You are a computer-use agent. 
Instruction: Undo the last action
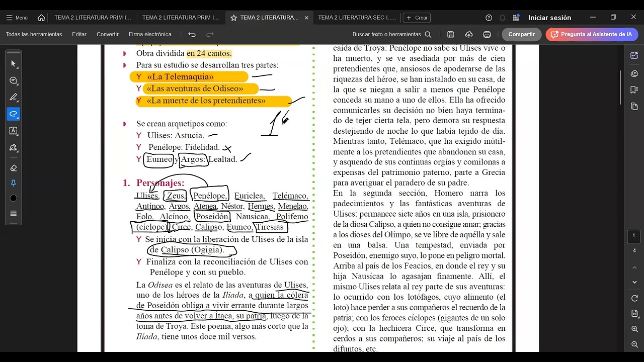[x=192, y=34]
